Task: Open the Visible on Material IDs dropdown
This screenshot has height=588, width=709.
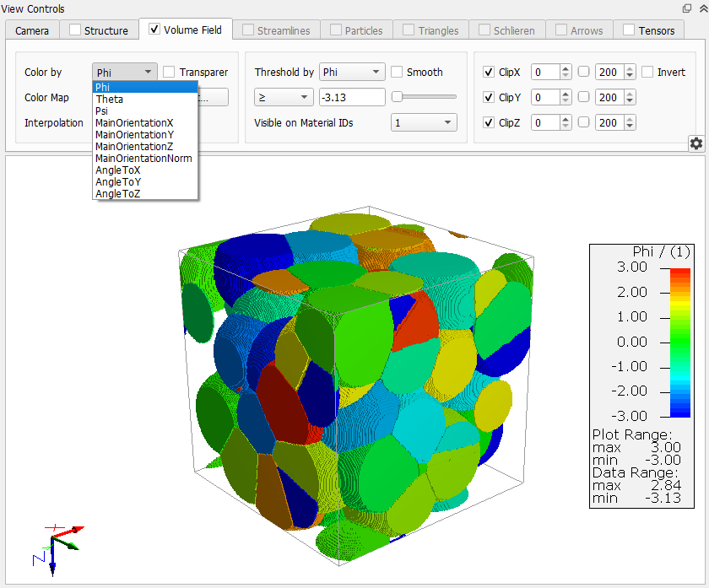Action: (423, 123)
